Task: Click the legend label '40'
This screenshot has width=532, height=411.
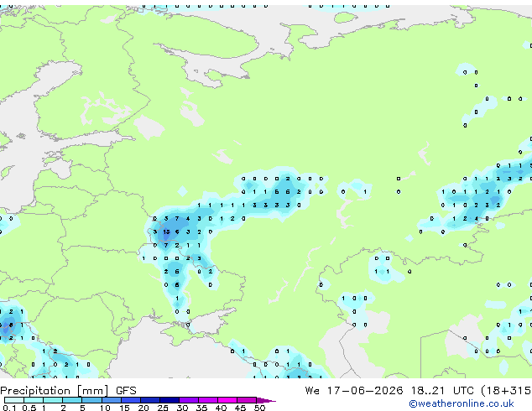Action: click(221, 408)
